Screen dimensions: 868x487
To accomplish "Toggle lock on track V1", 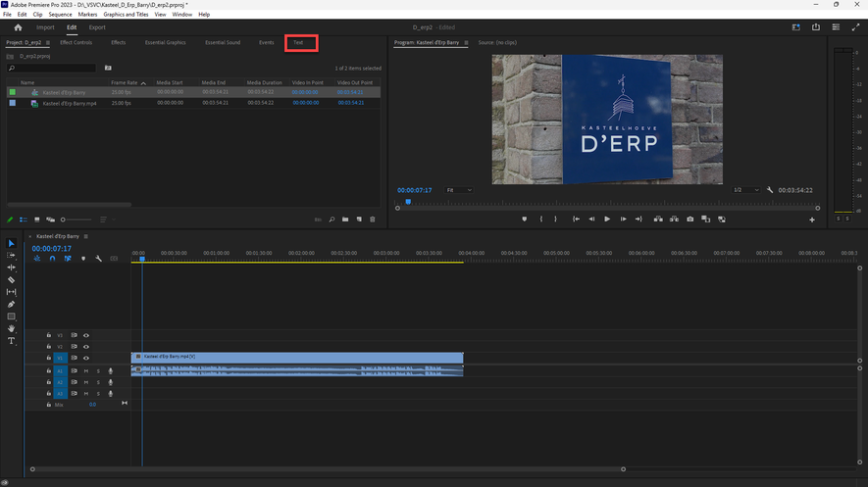I will 49,358.
